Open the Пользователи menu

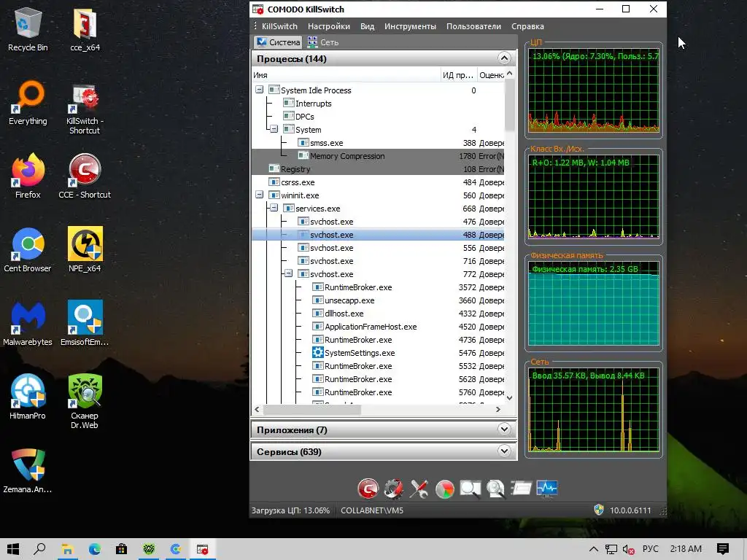473,26
